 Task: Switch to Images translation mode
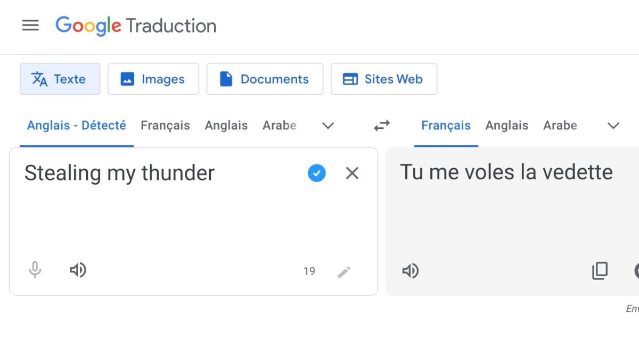(x=153, y=79)
